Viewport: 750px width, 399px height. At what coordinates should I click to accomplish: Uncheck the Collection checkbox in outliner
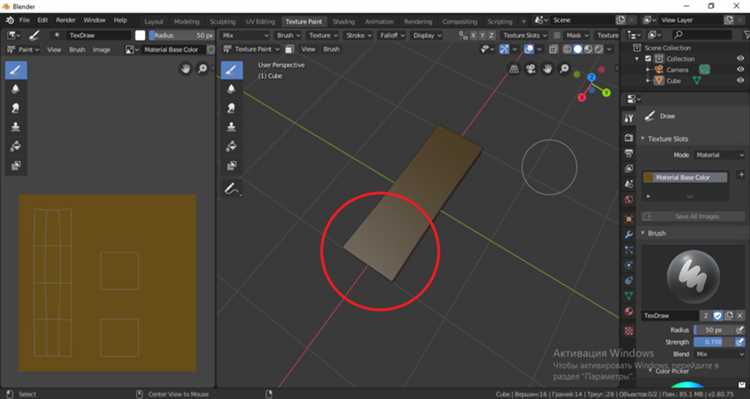(x=648, y=58)
